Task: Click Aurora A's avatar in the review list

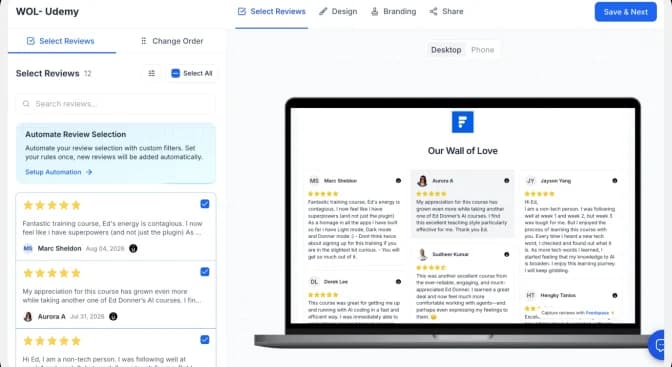Action: click(28, 316)
